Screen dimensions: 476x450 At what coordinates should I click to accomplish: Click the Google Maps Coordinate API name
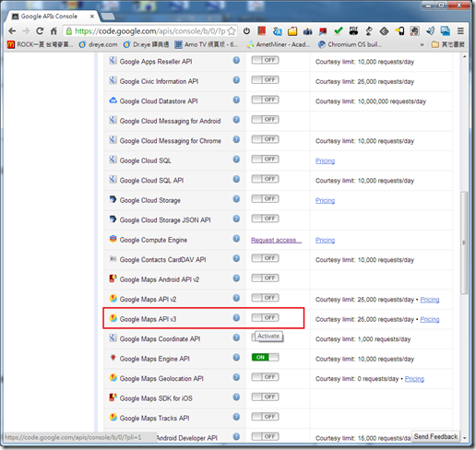point(160,339)
